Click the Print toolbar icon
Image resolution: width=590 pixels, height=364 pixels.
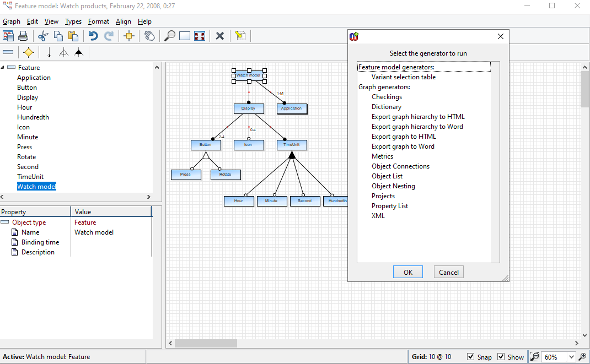(x=23, y=36)
